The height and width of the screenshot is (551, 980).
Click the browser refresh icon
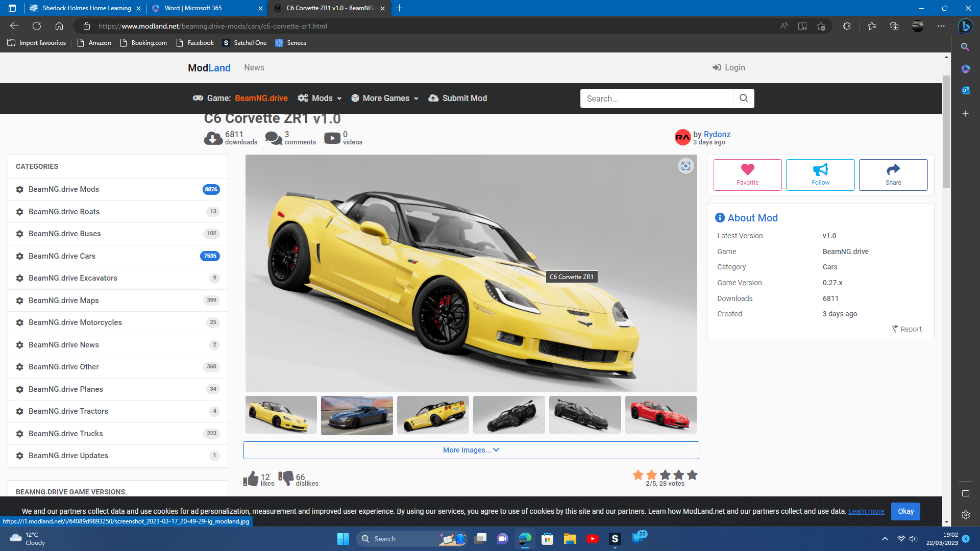click(37, 26)
